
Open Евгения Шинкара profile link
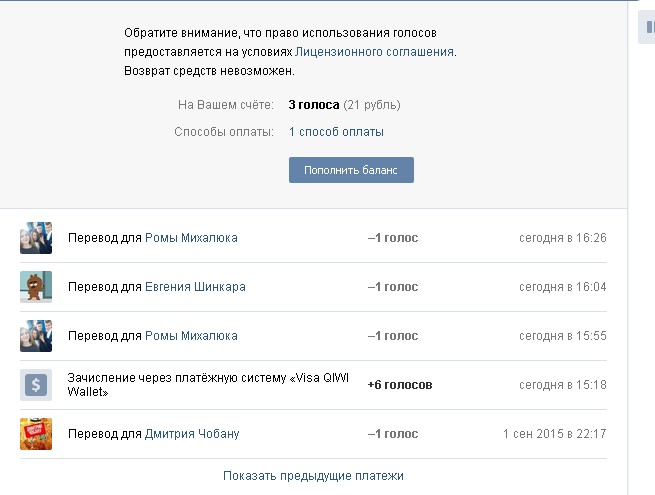click(x=195, y=287)
